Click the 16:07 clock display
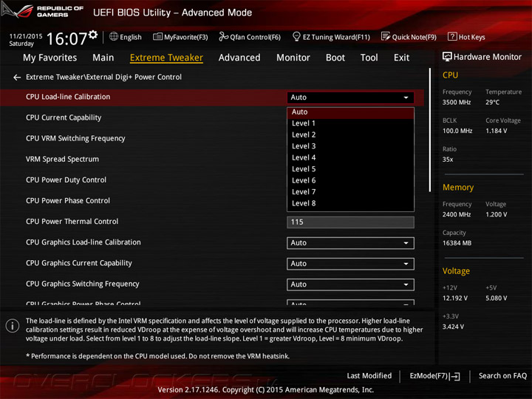Image resolution: width=532 pixels, height=399 pixels. [x=66, y=38]
